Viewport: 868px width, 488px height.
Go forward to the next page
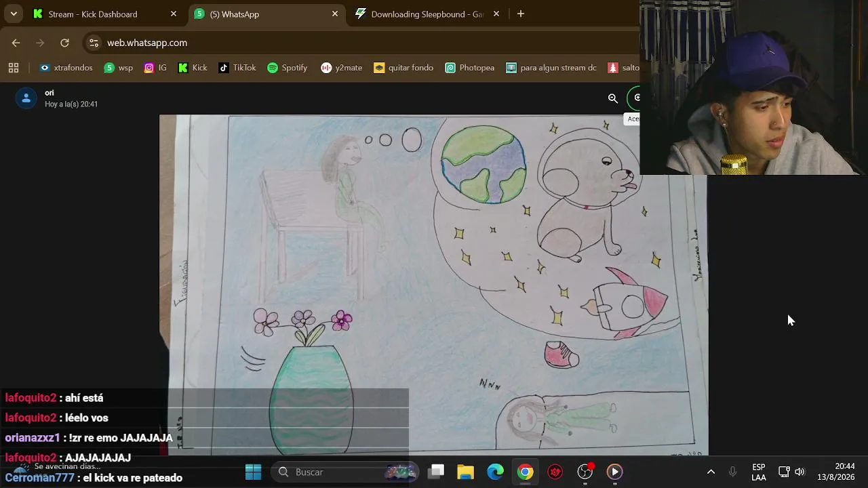point(40,43)
